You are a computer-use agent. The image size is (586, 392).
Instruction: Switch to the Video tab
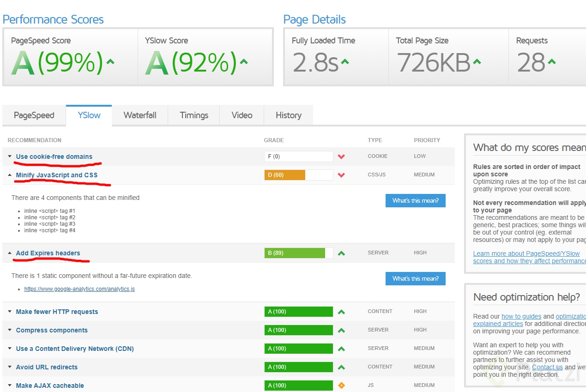[x=242, y=115]
